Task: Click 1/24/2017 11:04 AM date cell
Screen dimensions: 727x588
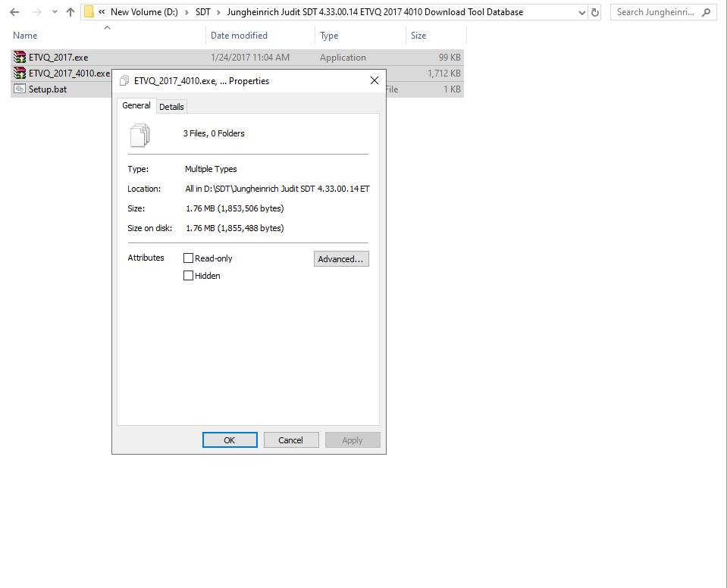Action: coord(250,58)
